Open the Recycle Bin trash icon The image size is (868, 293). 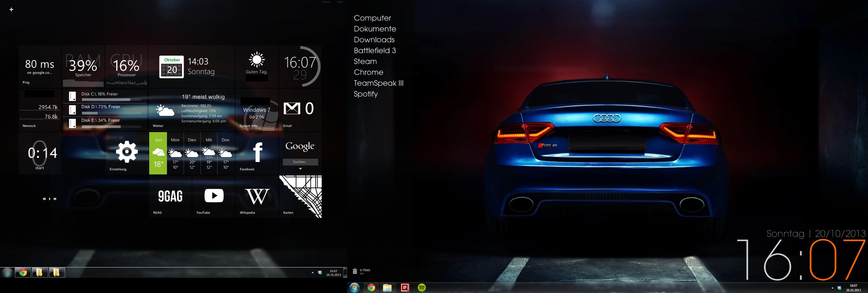click(355, 271)
